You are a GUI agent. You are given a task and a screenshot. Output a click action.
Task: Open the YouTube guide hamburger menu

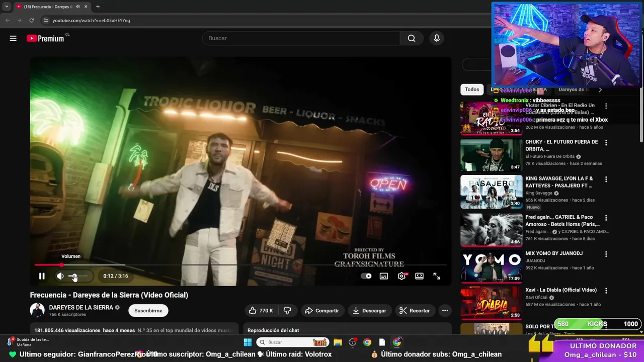[x=13, y=38]
